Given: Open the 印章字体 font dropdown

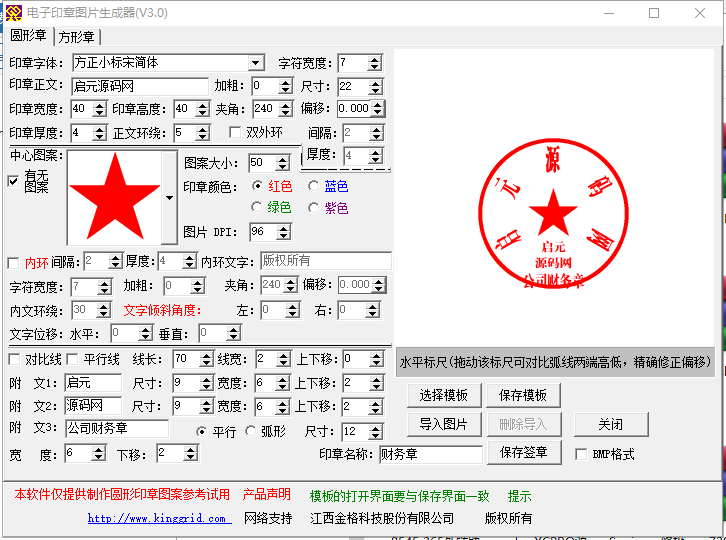Looking at the screenshot, I should point(256,63).
